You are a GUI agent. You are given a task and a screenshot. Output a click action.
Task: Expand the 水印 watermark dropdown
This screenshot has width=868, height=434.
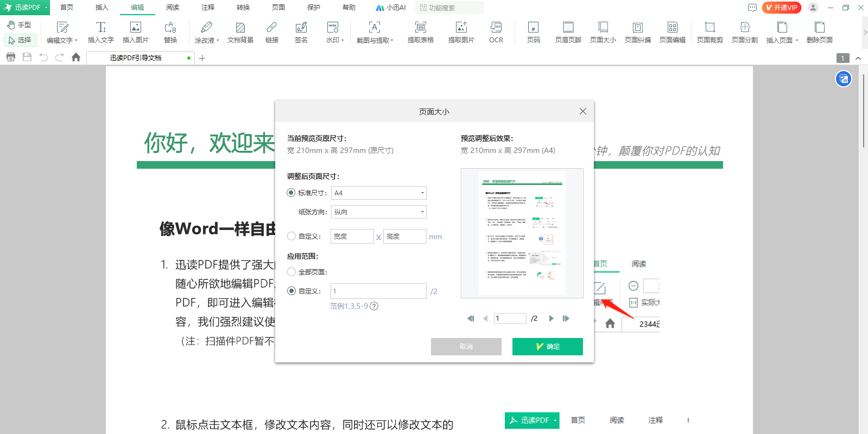pos(343,41)
